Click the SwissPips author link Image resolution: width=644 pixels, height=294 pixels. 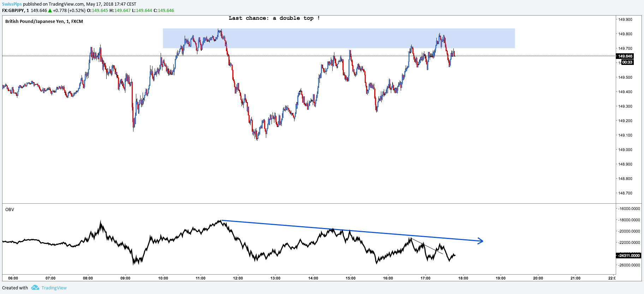coord(12,4)
